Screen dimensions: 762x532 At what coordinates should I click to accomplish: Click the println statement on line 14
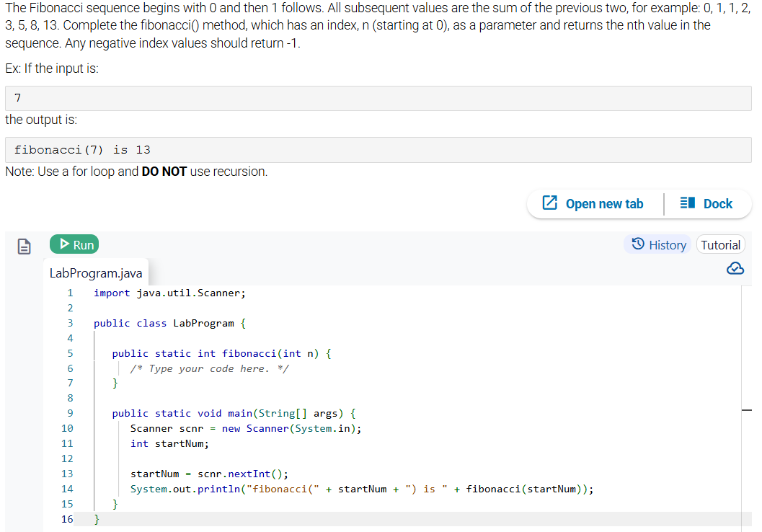(x=360, y=489)
